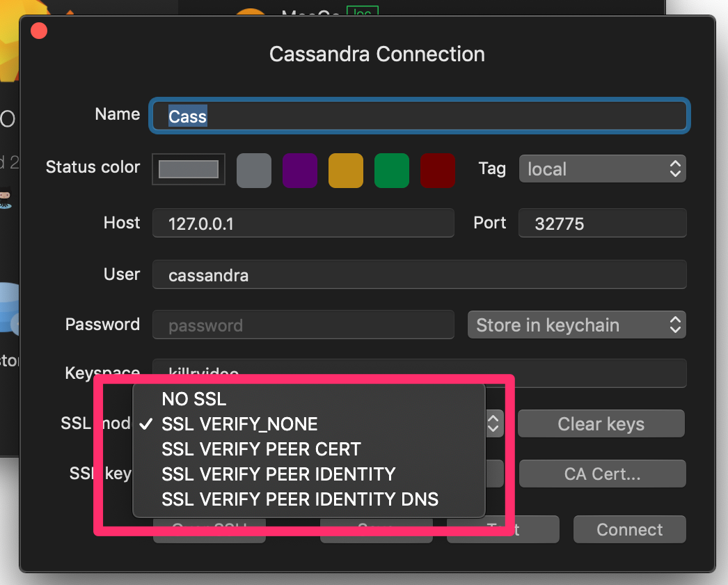Click the Port field showing 32775
This screenshot has height=585, width=728.
[x=601, y=223]
